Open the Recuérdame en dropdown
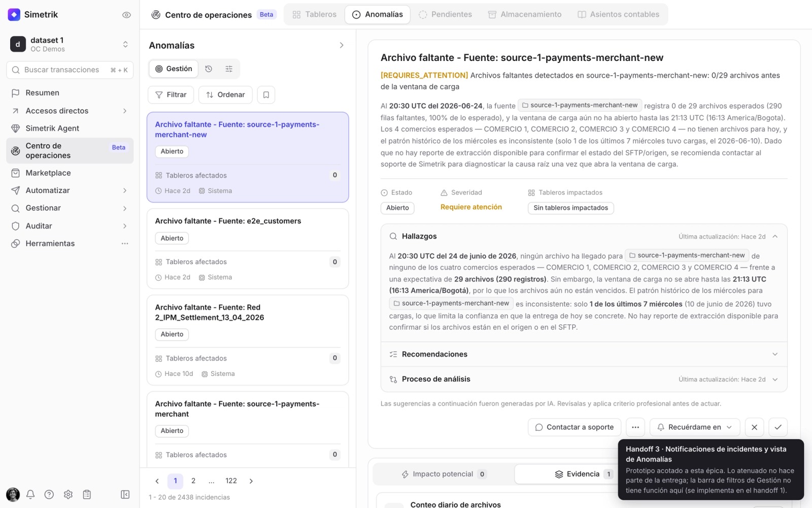Screen dimensions: 812x508 coord(695,427)
